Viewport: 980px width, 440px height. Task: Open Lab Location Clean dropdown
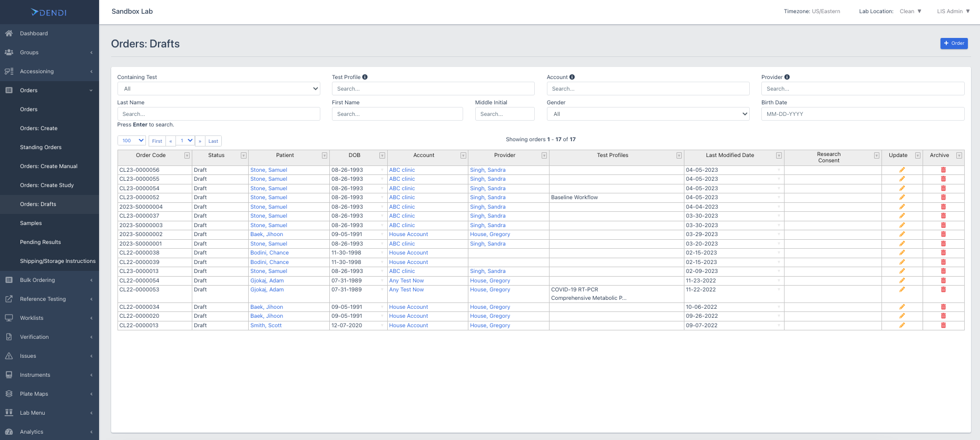pos(910,11)
